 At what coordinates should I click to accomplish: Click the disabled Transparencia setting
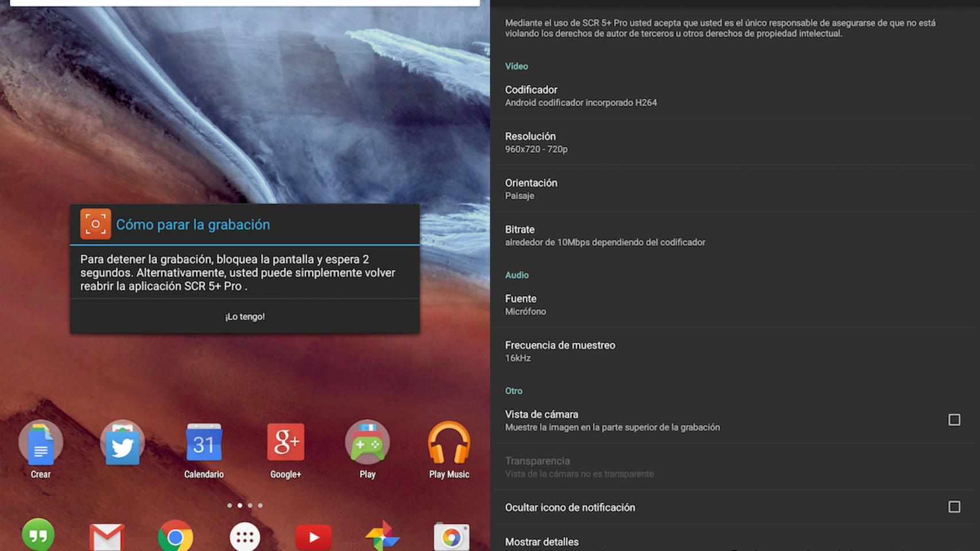(x=735, y=467)
